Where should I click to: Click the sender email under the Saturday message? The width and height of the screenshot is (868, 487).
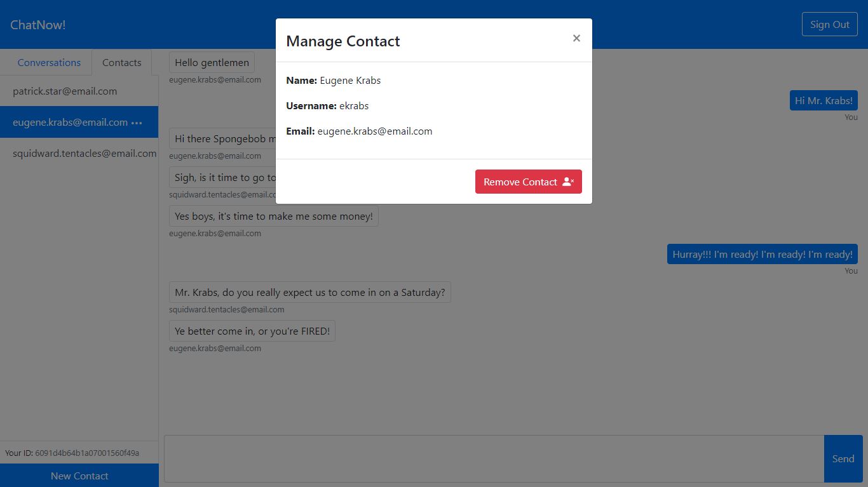(x=227, y=309)
